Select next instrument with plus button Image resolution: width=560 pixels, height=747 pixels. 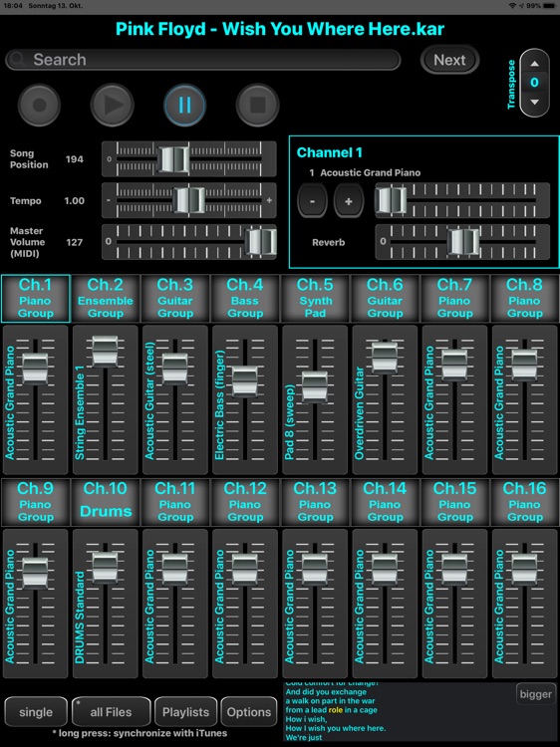349,201
